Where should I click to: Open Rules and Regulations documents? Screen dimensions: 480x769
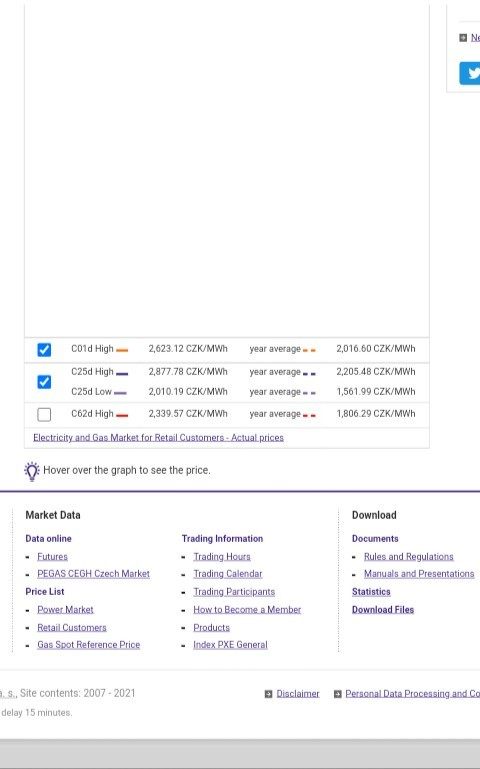[x=408, y=557]
